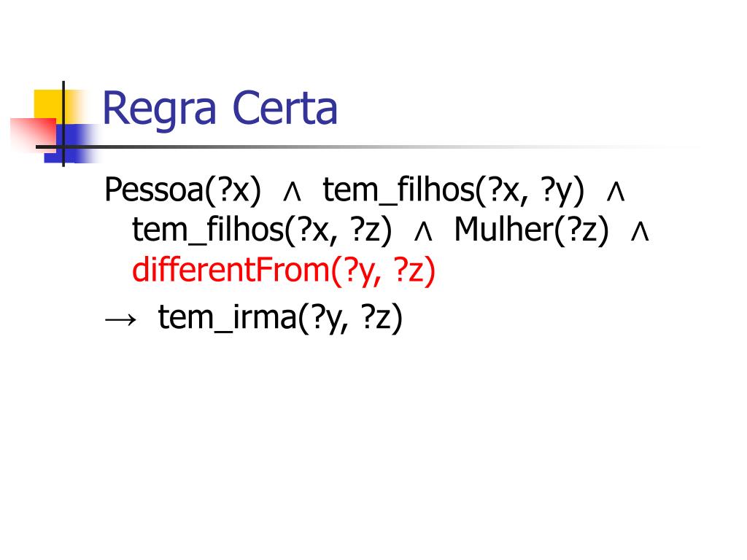Click the word 'Certa' in the title

coord(285,108)
